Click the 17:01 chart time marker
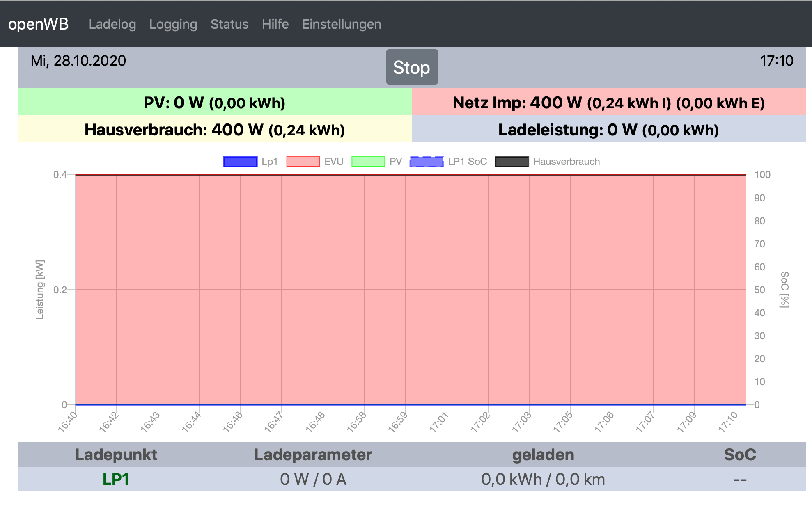Screen dimensions: 812x530 click(438, 423)
